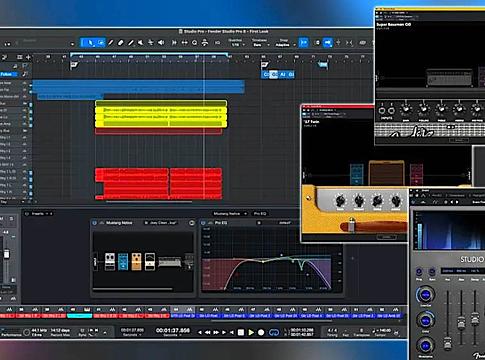Click the 140.00 Tempo value
485x360 pixels.
(385, 330)
